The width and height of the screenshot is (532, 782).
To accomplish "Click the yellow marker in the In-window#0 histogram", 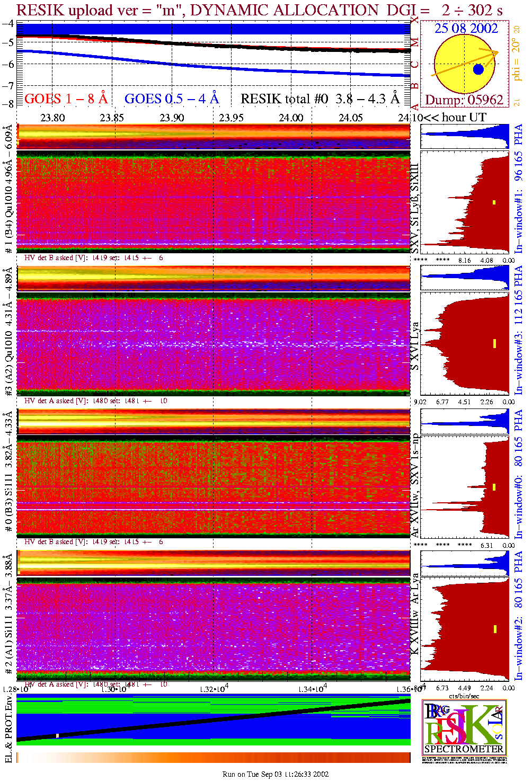I will [494, 487].
